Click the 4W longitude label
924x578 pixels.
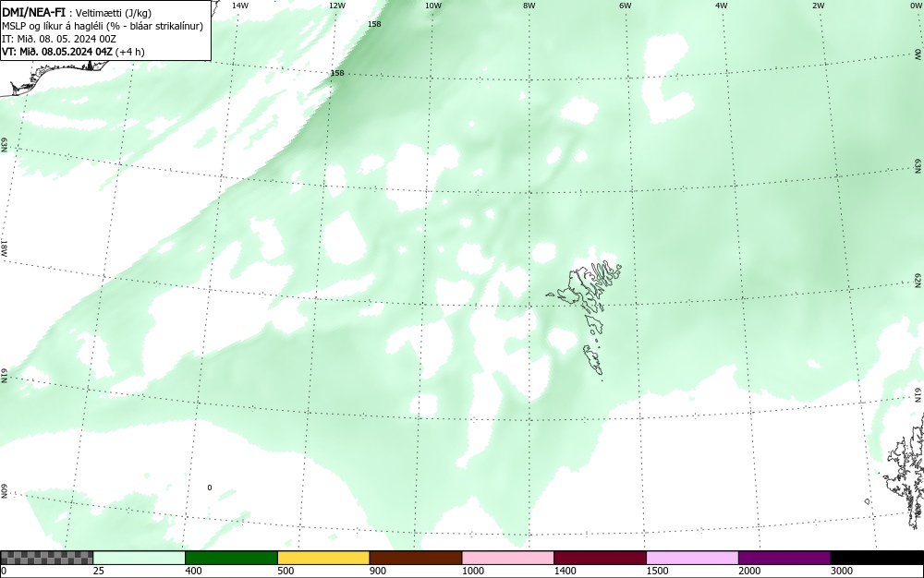(x=722, y=6)
